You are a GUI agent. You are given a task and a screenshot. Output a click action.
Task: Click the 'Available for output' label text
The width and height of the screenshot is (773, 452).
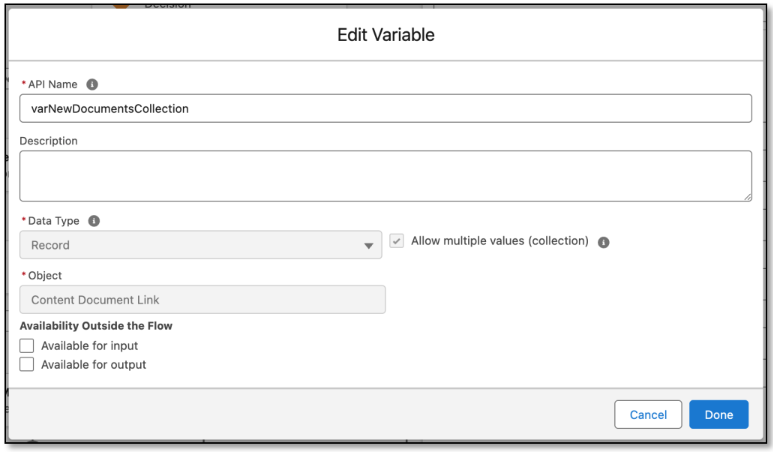(93, 365)
